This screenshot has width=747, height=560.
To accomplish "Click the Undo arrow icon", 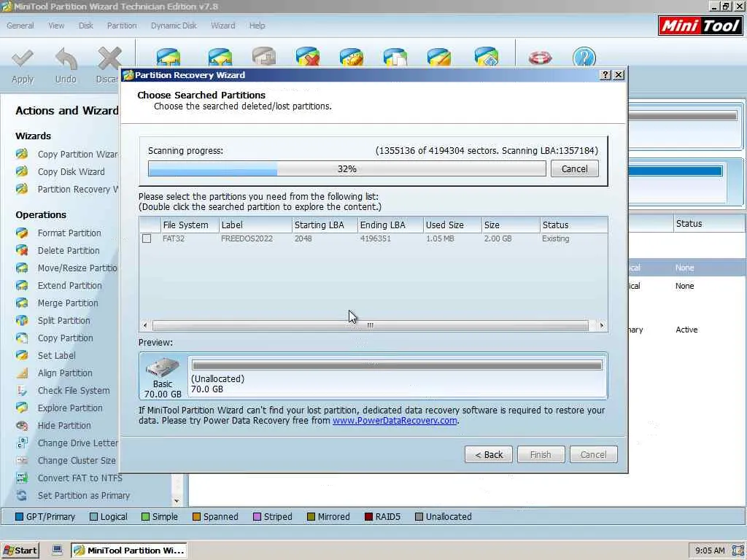I will (x=66, y=59).
